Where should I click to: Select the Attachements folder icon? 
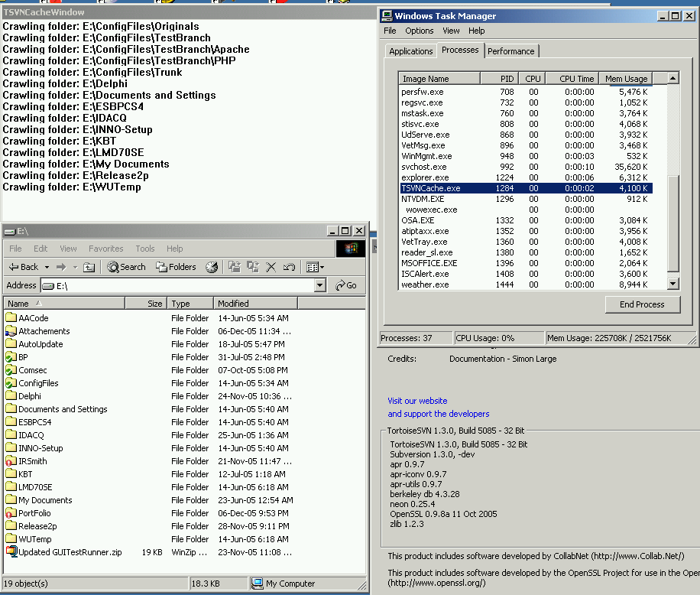click(x=11, y=330)
